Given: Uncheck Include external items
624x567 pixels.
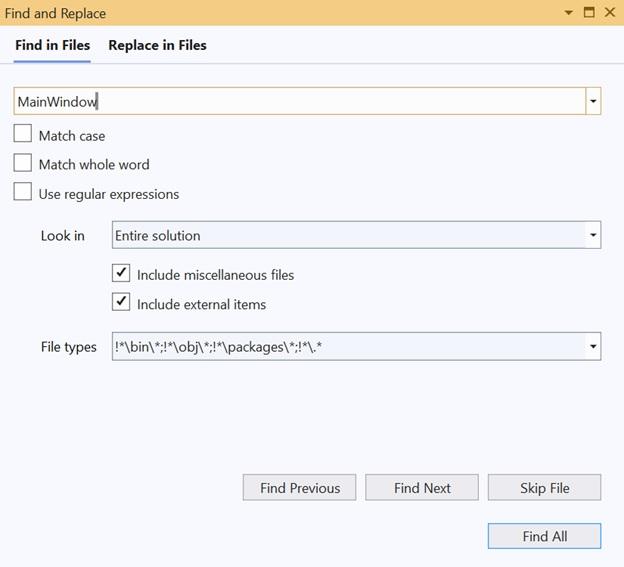Looking at the screenshot, I should point(121,302).
